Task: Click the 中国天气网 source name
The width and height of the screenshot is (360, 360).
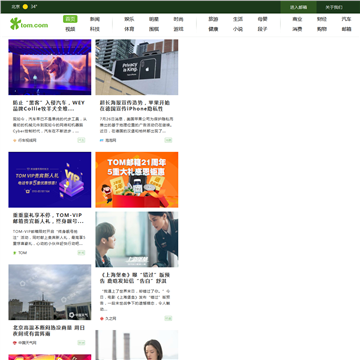Action: click(x=27, y=343)
